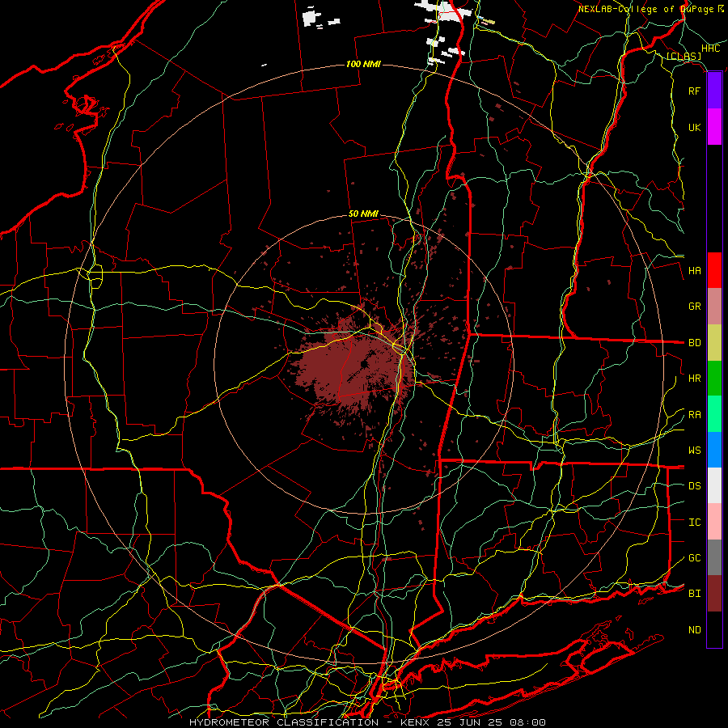Screen dimensions: 728x728
Task: Click the DS white legend swatch
Action: [x=714, y=485]
